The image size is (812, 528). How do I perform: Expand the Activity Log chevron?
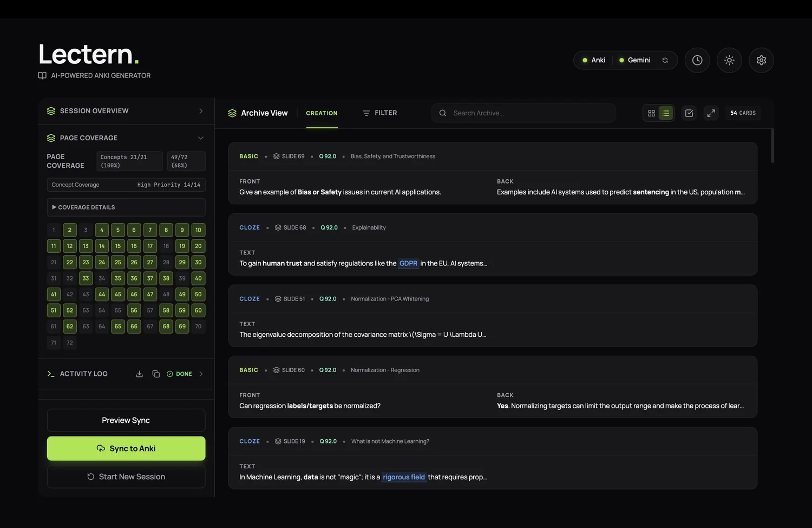point(201,374)
